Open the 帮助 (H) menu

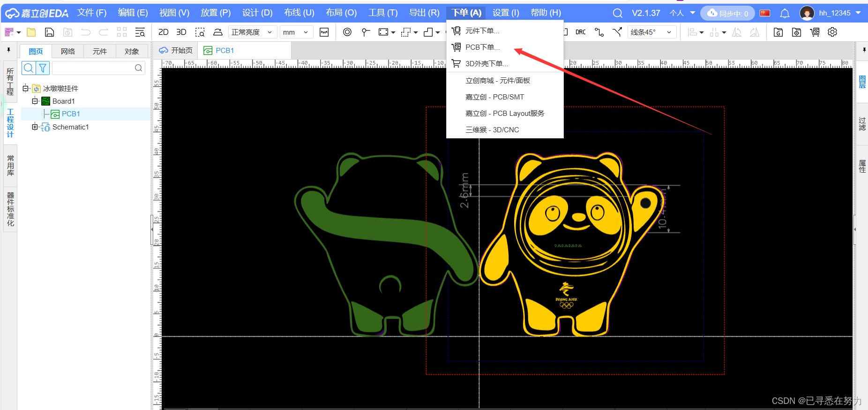(x=546, y=13)
